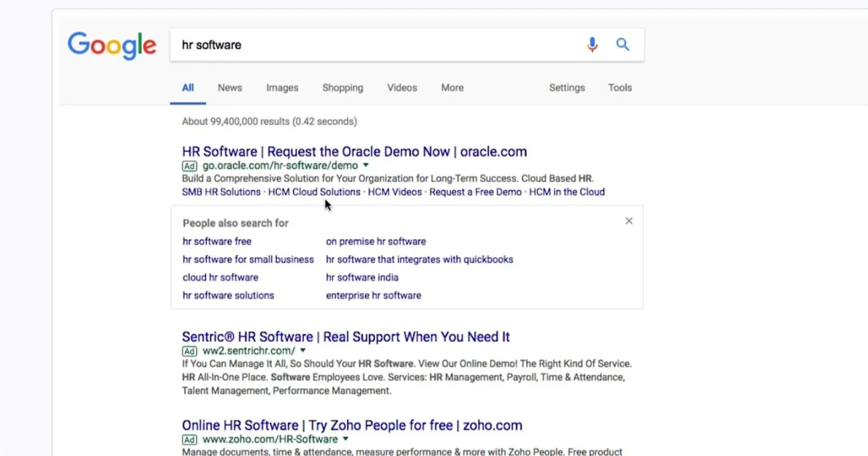Search hr software that integrates with quickbooks
This screenshot has height=456, width=868.
click(419, 259)
